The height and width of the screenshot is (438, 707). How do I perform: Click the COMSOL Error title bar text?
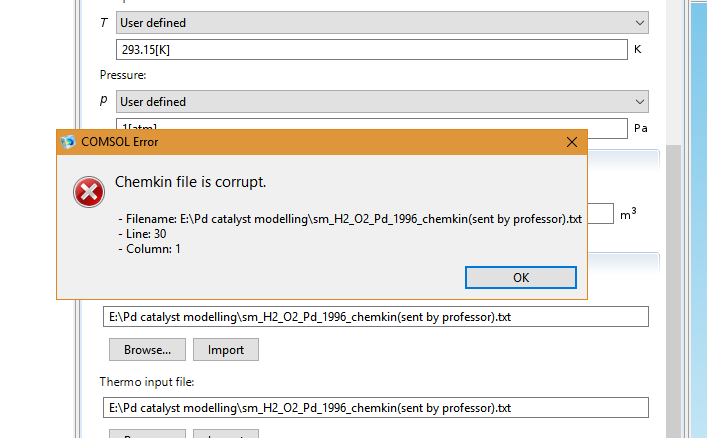pyautogui.click(x=119, y=142)
